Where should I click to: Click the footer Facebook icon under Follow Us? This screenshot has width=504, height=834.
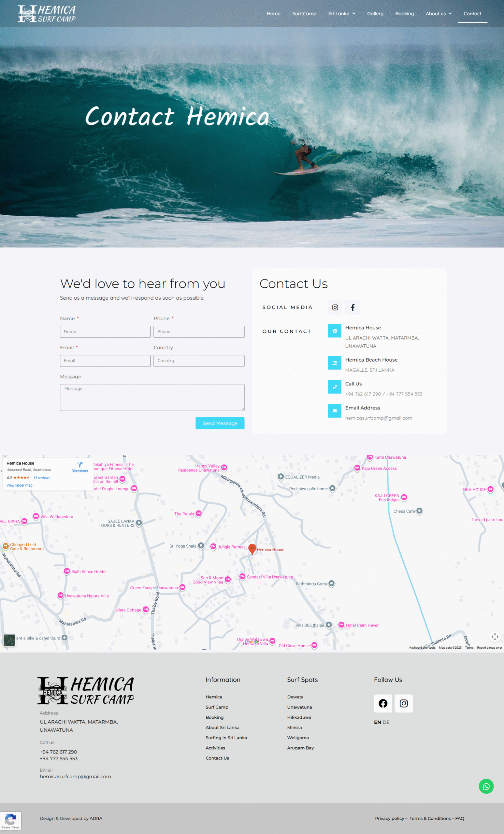click(382, 703)
